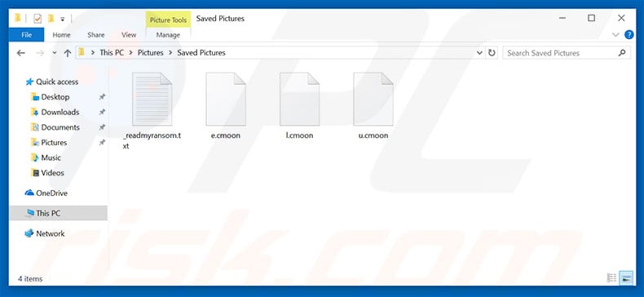Image resolution: width=644 pixels, height=297 pixels.
Task: Click the _readmyransom.txt file name
Action: pyautogui.click(x=152, y=140)
